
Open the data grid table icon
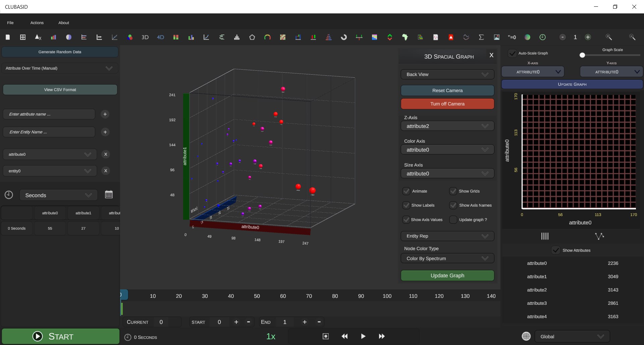23,37
